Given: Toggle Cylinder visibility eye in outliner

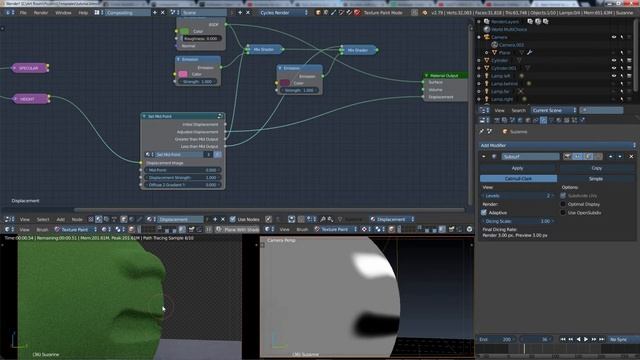Looking at the screenshot, I should tap(613, 60).
